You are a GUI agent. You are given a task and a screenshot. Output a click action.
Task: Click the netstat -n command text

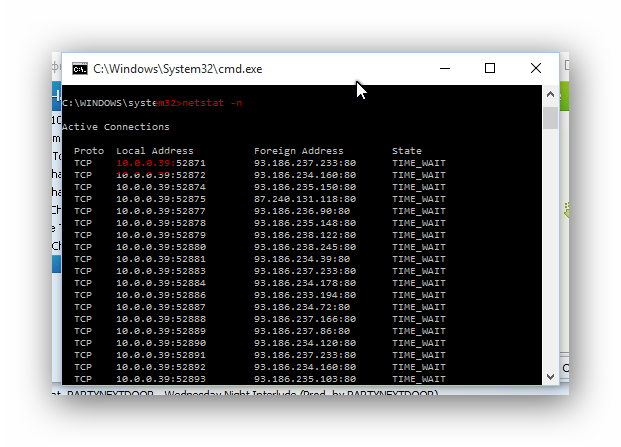[212, 103]
